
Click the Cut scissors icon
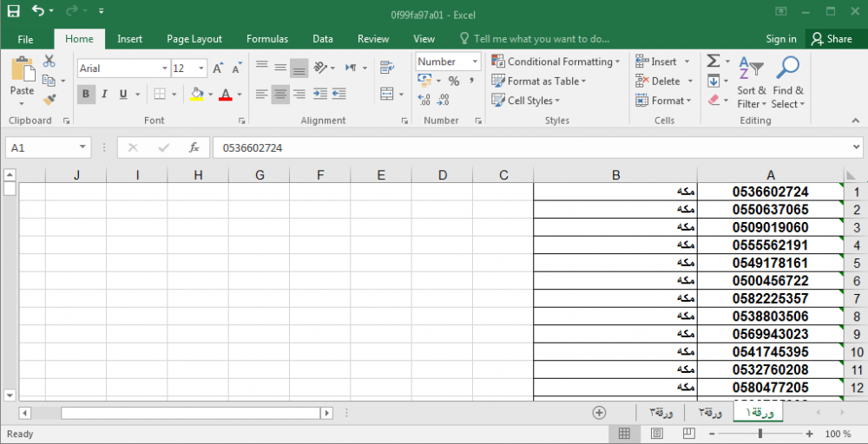pos(49,61)
